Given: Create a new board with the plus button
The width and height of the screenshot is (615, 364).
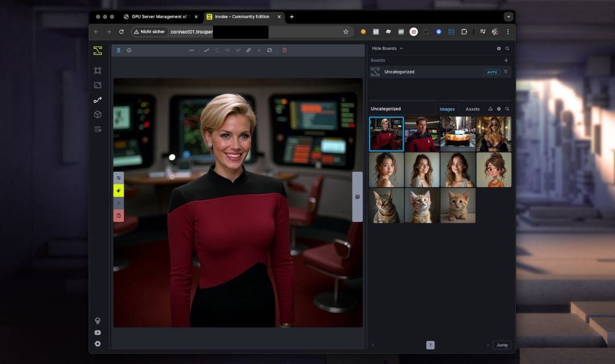Looking at the screenshot, I should [506, 60].
